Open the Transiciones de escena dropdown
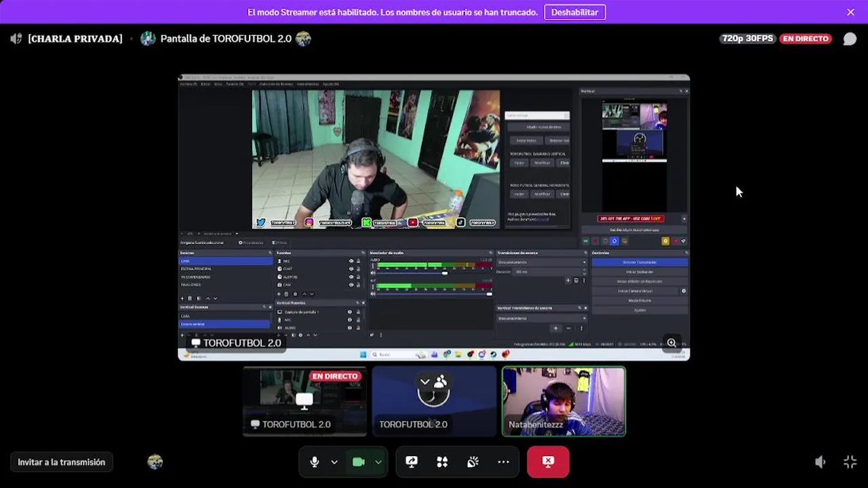The height and width of the screenshot is (488, 868). 542,262
